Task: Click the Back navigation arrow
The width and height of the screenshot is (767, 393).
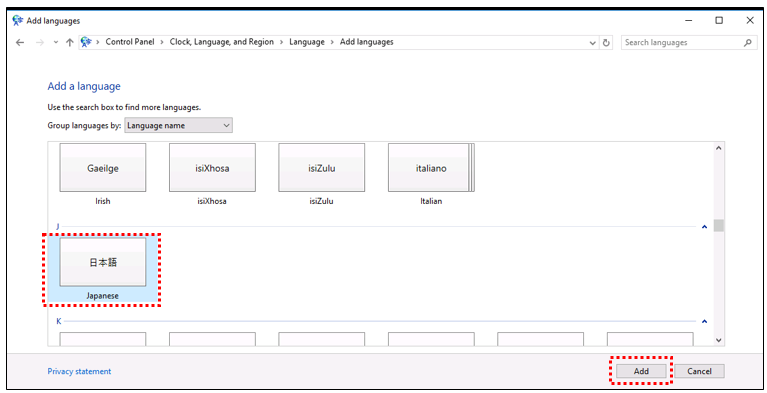Action: pyautogui.click(x=20, y=43)
